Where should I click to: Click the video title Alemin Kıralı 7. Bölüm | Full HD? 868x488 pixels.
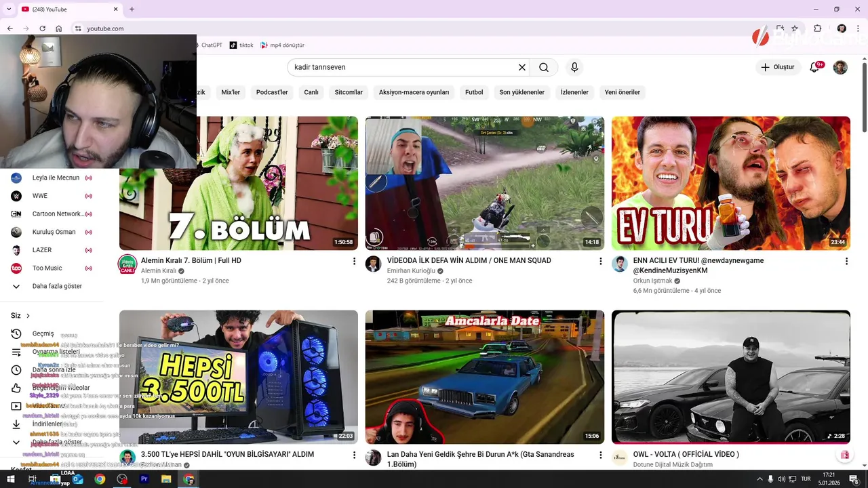(x=191, y=260)
